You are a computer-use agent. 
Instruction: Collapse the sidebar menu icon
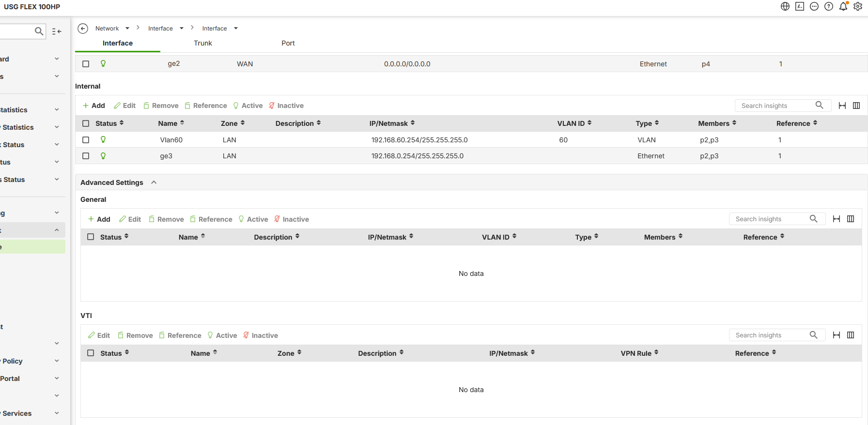click(57, 31)
